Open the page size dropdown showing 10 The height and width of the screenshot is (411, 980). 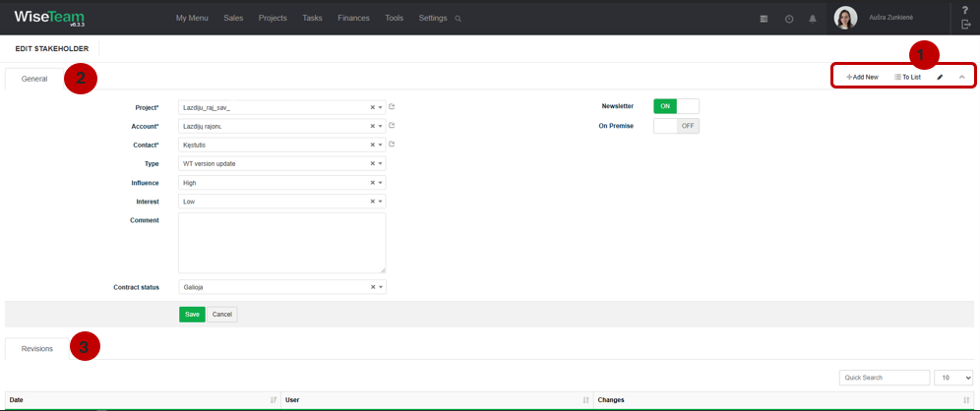click(x=953, y=378)
